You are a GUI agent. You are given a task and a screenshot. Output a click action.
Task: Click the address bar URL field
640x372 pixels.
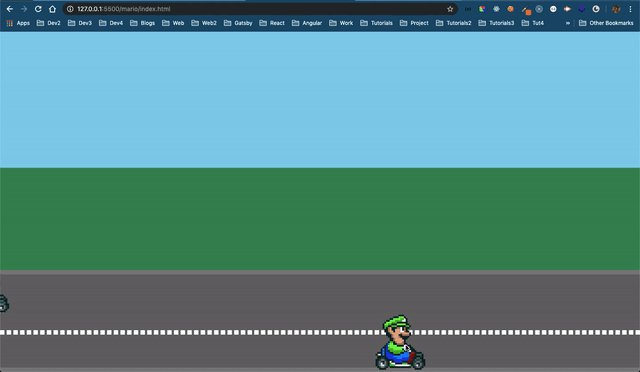pos(260,9)
